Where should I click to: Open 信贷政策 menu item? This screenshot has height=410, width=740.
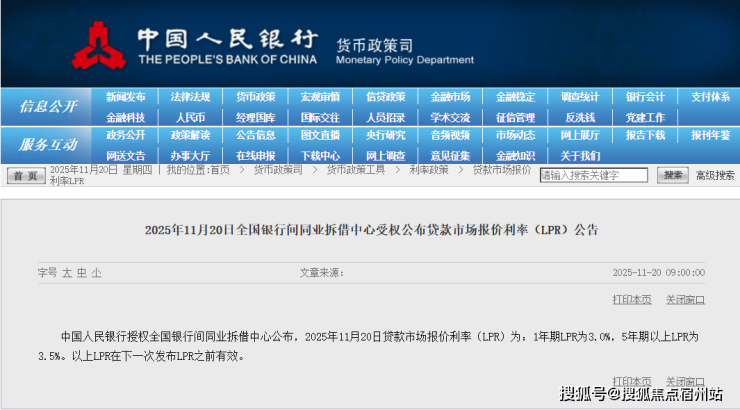click(x=386, y=97)
